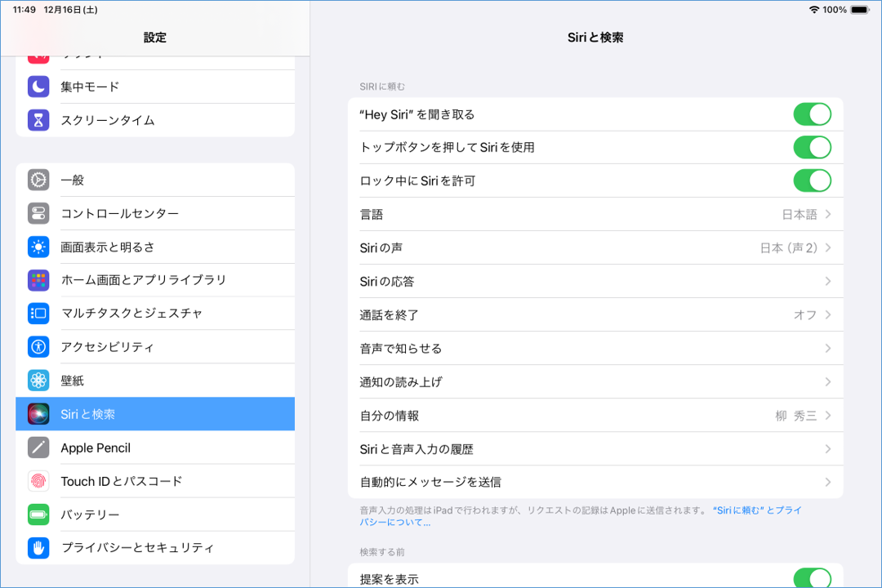Tap the battery status icon in status bar
The height and width of the screenshot is (588, 882).
point(860,10)
